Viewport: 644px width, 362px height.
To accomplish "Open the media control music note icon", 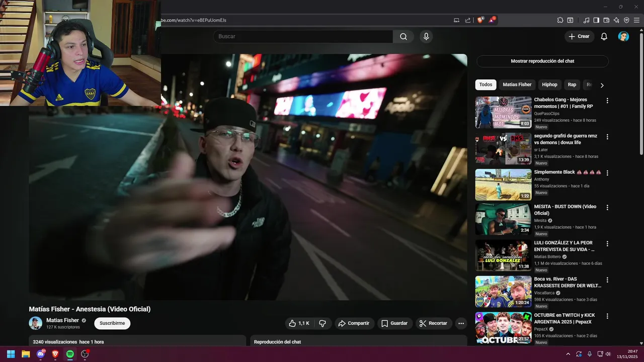I will pos(586,20).
